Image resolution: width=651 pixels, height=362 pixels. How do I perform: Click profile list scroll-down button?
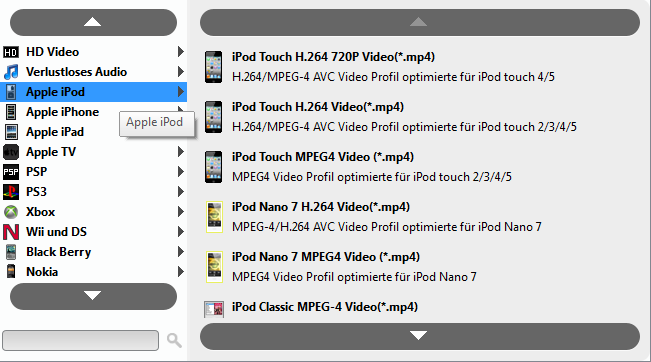click(x=420, y=336)
